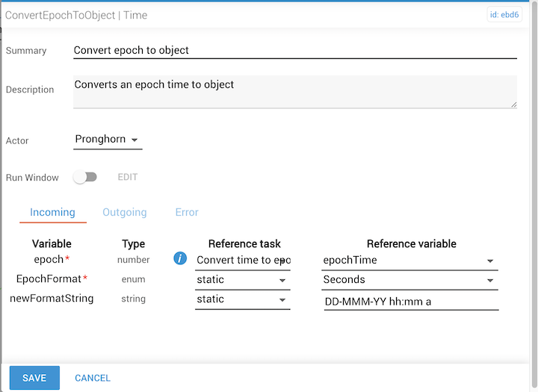Switch to the Error tab
Image resolution: width=538 pixels, height=392 pixels.
point(187,213)
